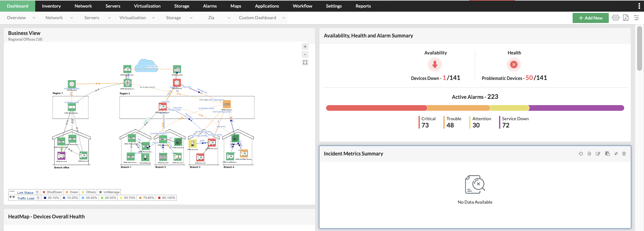Click the red Critical segment of alarm bar
Image resolution: width=644 pixels, height=231 pixels.
(x=376, y=108)
